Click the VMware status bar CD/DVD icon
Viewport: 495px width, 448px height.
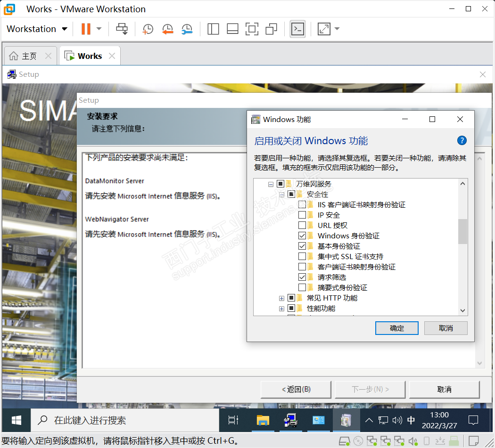pyautogui.click(x=358, y=441)
